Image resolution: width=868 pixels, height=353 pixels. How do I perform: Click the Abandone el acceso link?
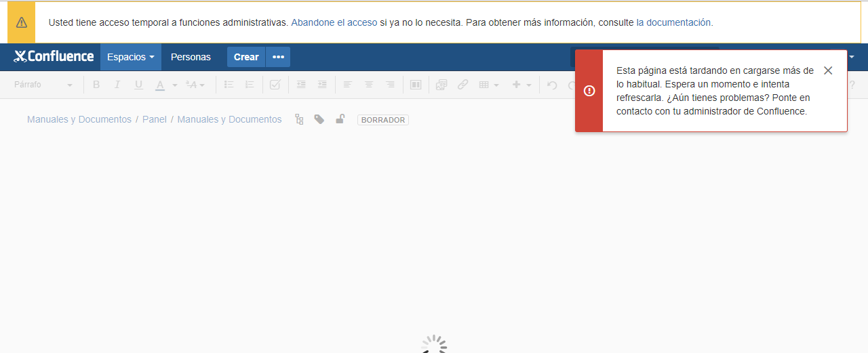[x=334, y=22]
